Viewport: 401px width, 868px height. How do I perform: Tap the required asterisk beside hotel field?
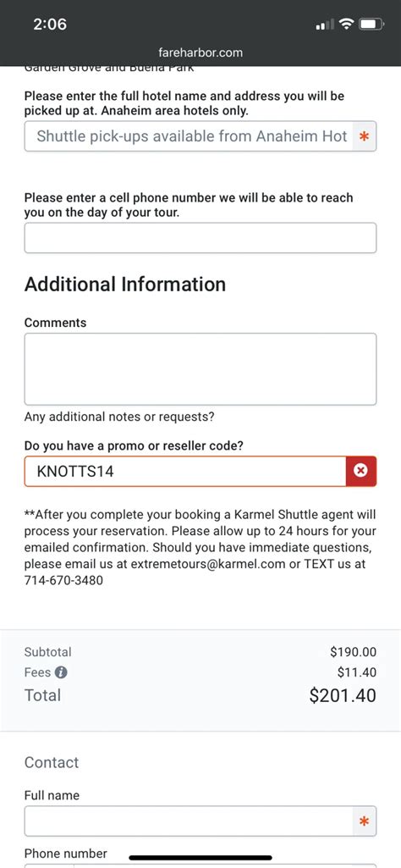[364, 136]
